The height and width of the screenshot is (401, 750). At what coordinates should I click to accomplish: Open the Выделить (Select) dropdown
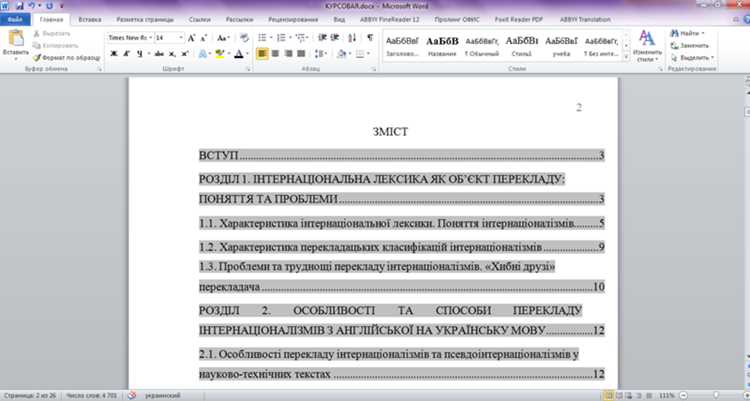693,57
